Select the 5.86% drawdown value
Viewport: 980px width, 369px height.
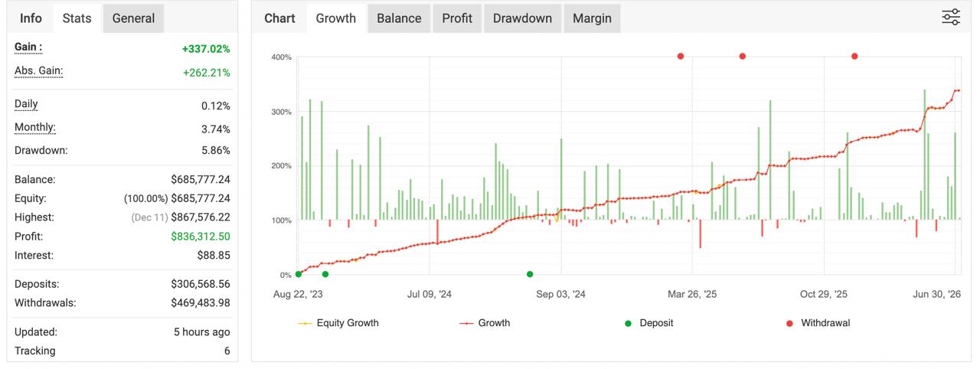(x=216, y=151)
